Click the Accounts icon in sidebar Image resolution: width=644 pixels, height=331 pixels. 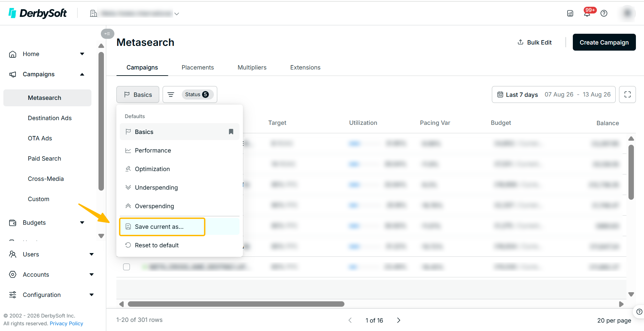[13, 275]
